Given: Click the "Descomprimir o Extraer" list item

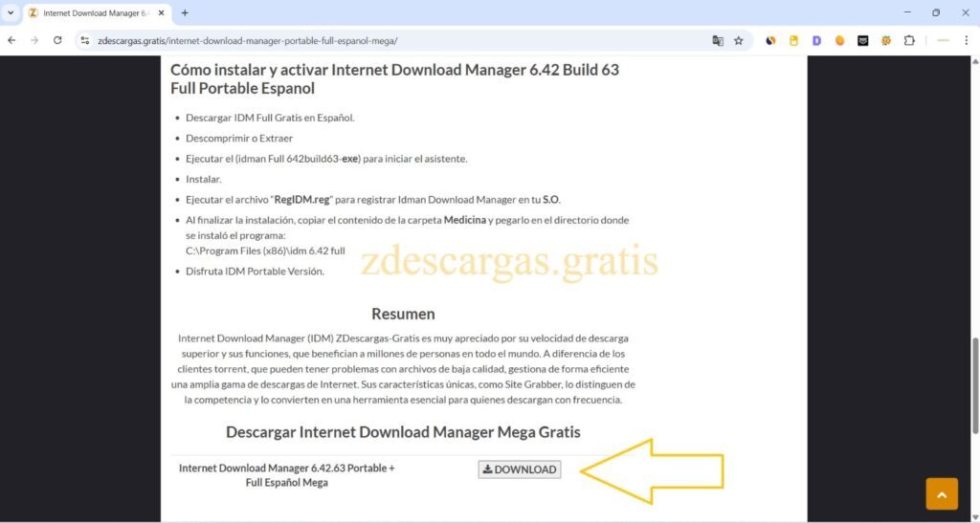Looking at the screenshot, I should coord(238,138).
